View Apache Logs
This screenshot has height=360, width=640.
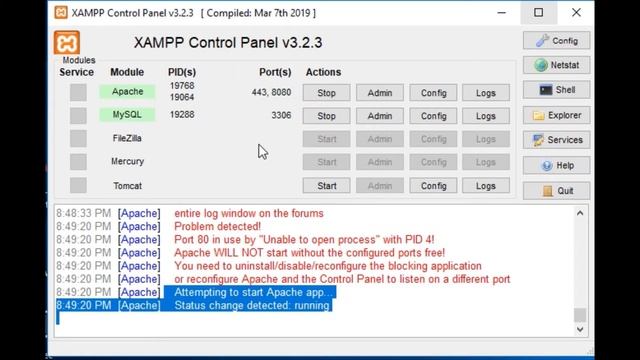[x=486, y=93]
